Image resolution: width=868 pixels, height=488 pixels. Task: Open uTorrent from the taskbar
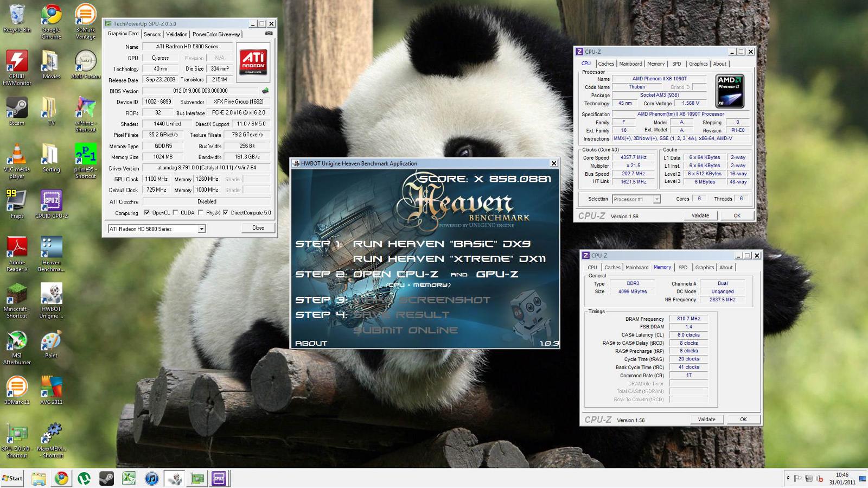84,478
